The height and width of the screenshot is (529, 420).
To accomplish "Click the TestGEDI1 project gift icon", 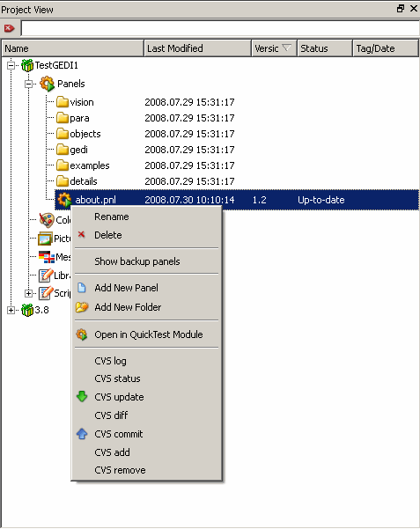I will 27,65.
